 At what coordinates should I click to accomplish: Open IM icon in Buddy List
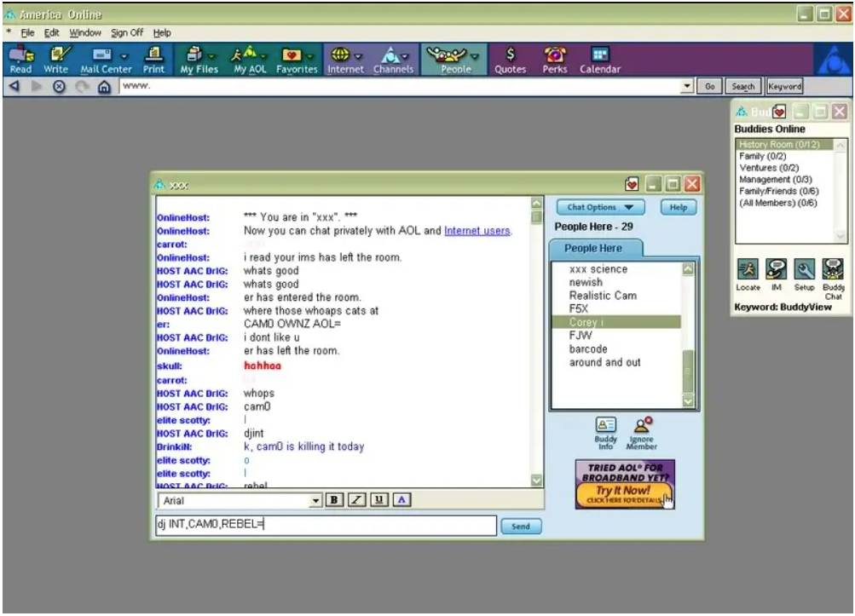[x=776, y=274]
